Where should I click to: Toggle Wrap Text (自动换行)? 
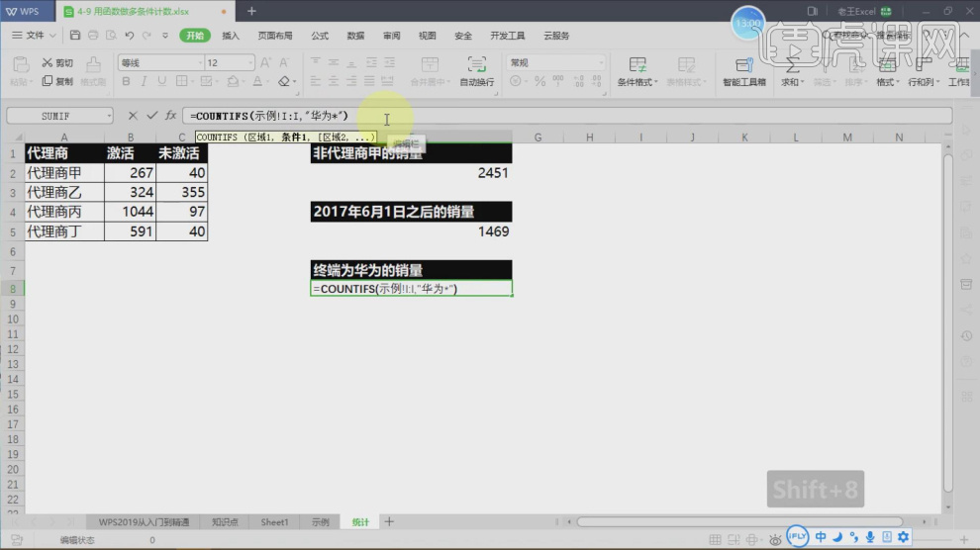point(477,70)
